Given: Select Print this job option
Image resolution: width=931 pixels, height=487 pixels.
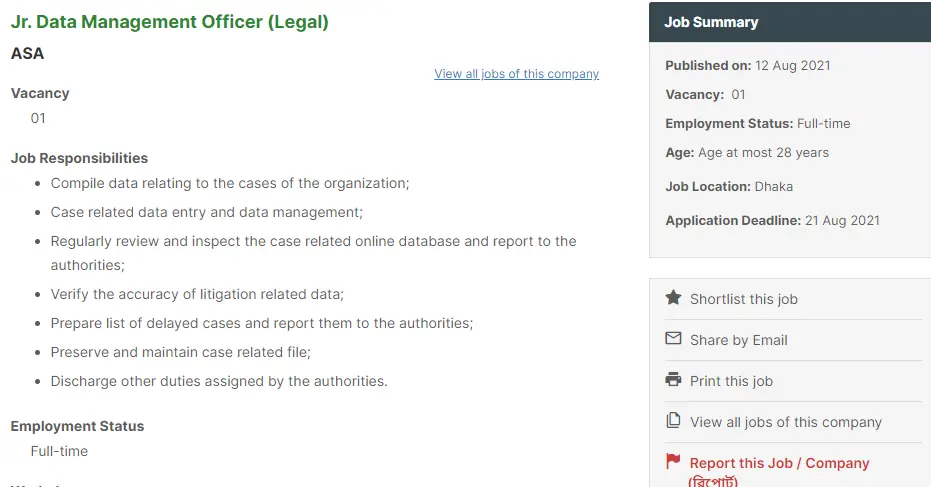Looking at the screenshot, I should coord(732,381).
